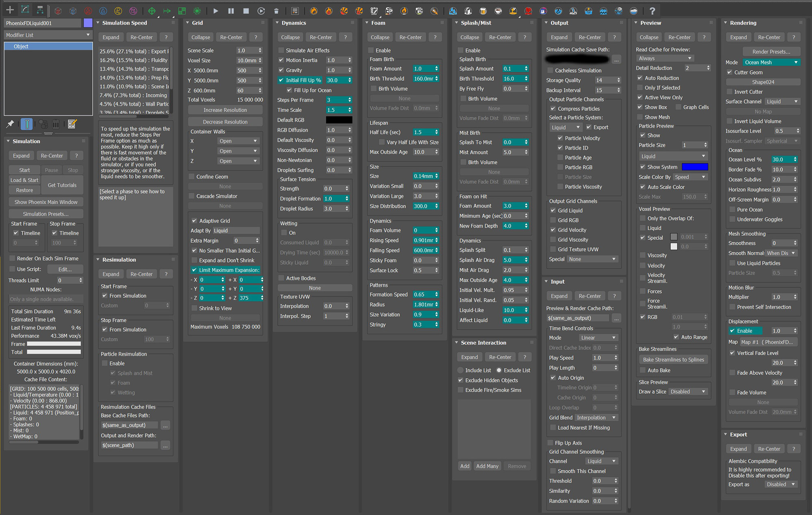Click the Default RGB black color swatch

point(339,120)
